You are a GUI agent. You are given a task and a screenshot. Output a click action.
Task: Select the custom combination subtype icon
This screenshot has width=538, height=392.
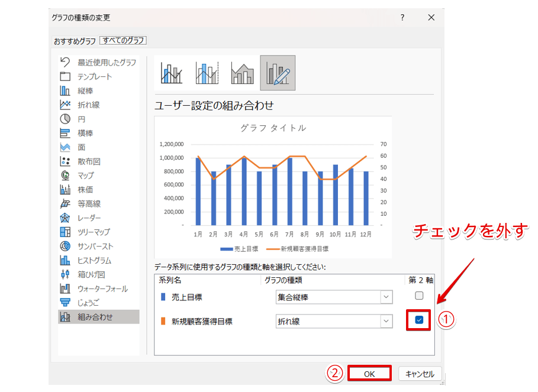point(278,73)
